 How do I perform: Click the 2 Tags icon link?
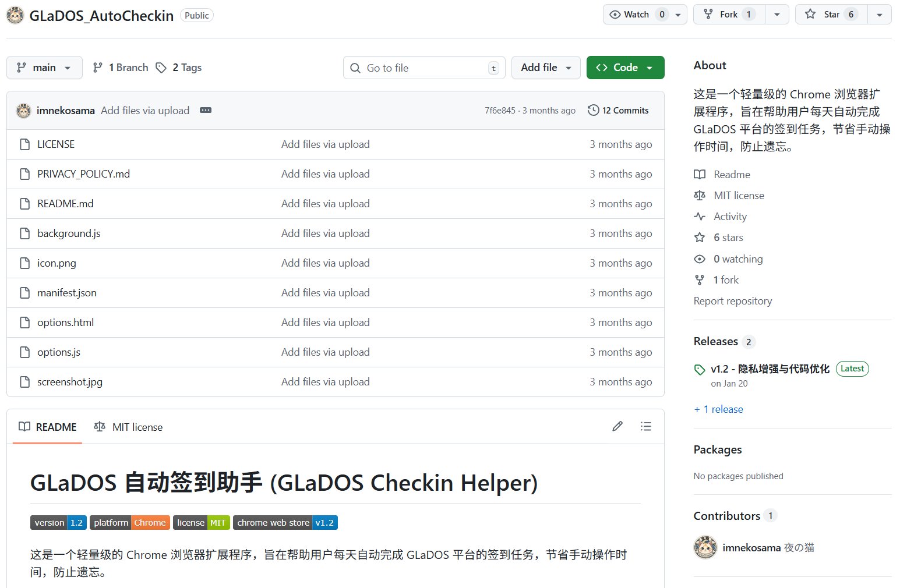point(179,68)
